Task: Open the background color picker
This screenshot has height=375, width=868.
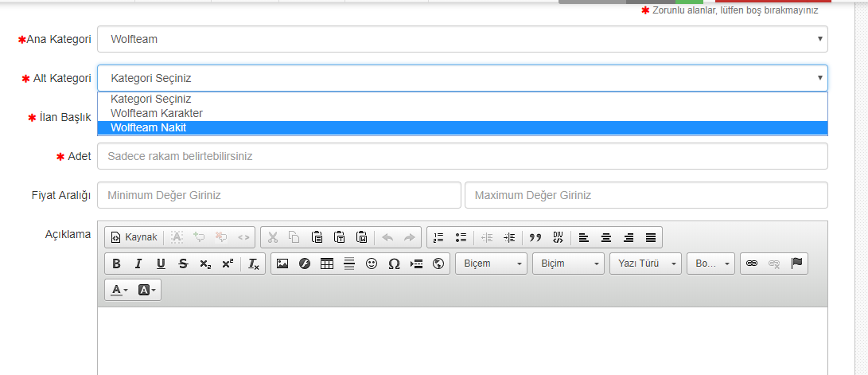Action: coord(146,290)
